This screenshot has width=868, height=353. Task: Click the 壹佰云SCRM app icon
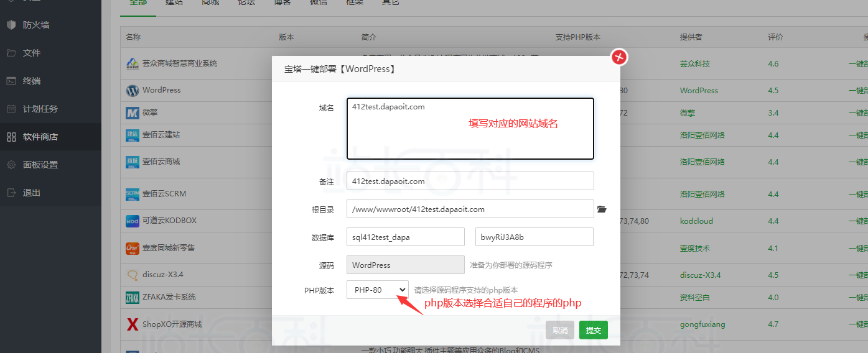[133, 194]
